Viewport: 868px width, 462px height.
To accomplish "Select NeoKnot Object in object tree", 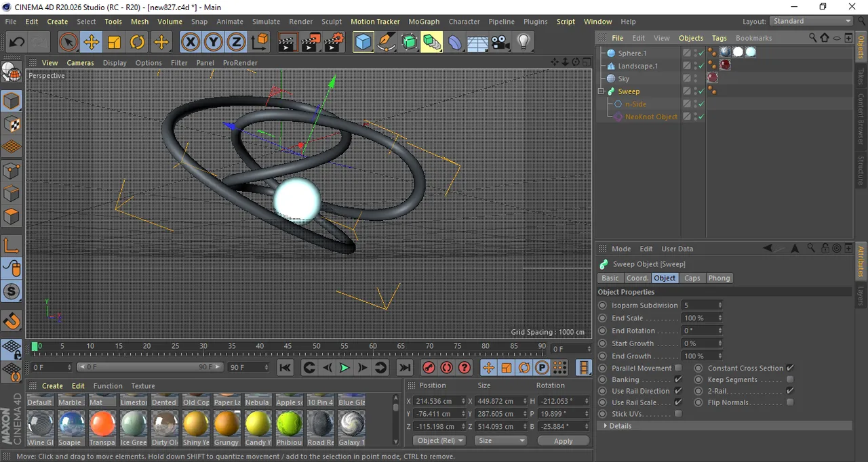I will (x=651, y=117).
